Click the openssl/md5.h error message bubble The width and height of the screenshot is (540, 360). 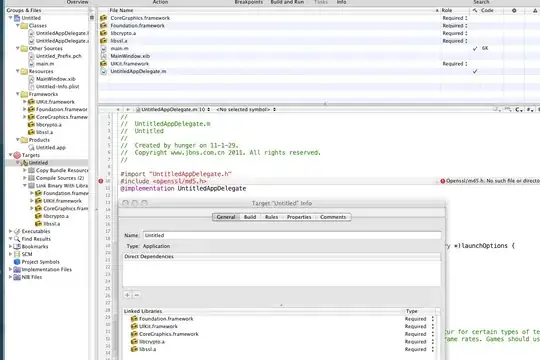pyautogui.click(x=490, y=181)
